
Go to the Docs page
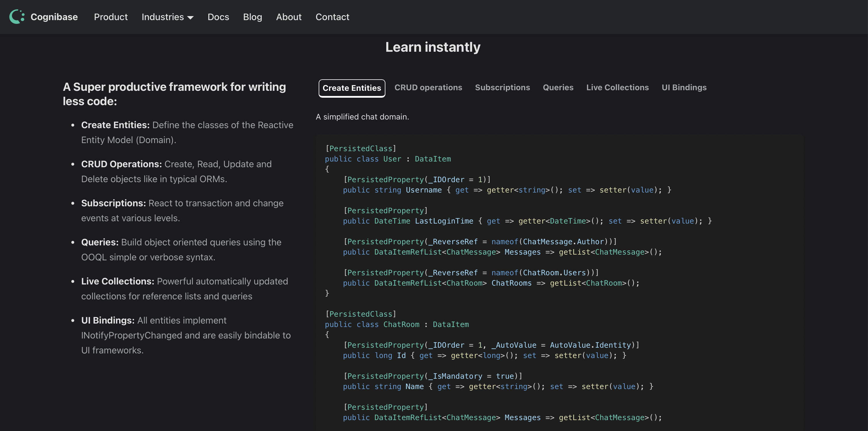pos(218,17)
